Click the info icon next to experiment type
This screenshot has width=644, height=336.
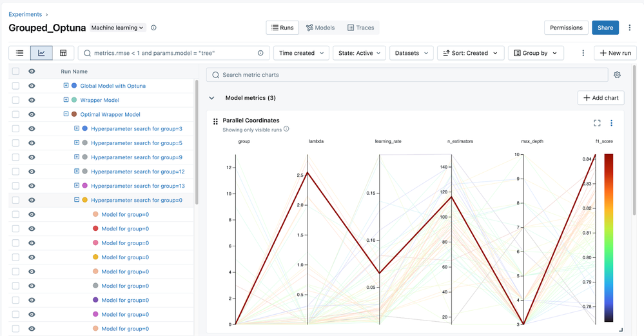pos(153,28)
